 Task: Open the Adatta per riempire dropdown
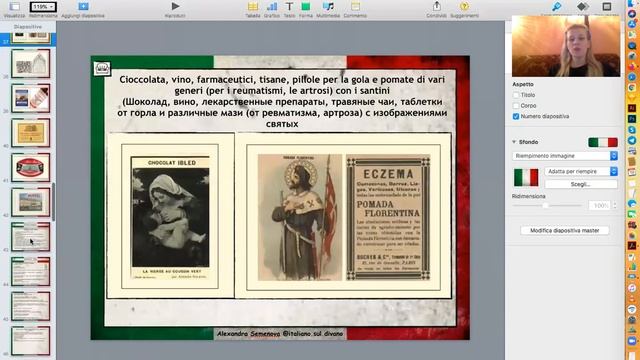(581, 171)
